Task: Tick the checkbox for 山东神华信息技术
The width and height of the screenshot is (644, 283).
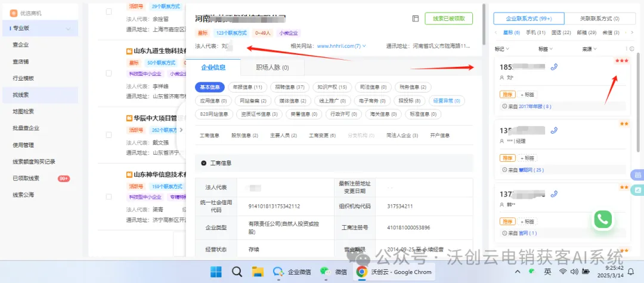Action: 109,197
